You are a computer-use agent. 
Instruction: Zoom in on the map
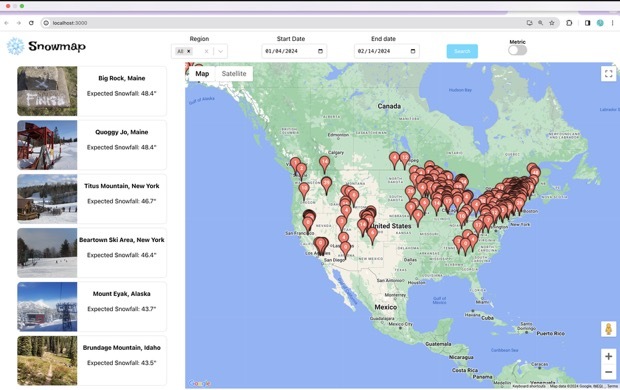tap(609, 356)
